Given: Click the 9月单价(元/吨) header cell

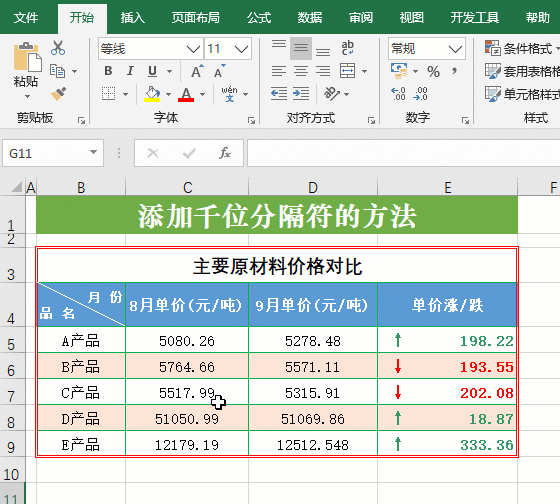Looking at the screenshot, I should 313,305.
